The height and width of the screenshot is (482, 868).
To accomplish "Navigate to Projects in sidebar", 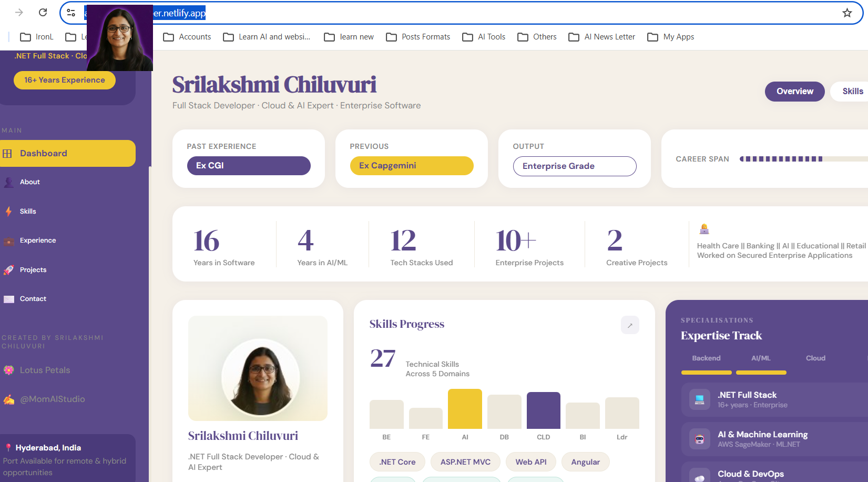I will click(x=33, y=270).
